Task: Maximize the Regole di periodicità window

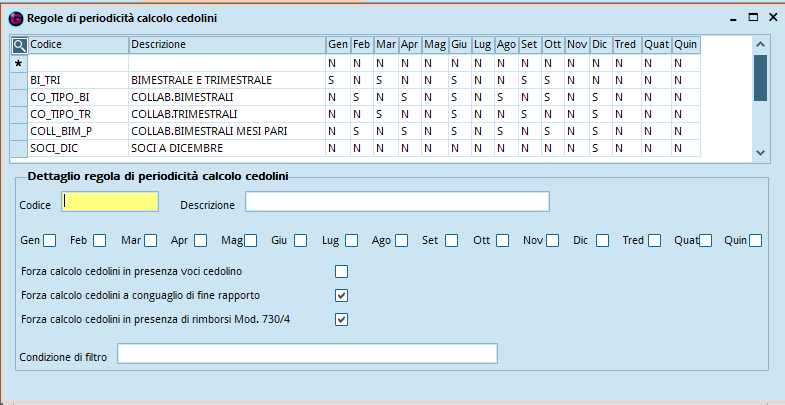Action: pos(753,18)
